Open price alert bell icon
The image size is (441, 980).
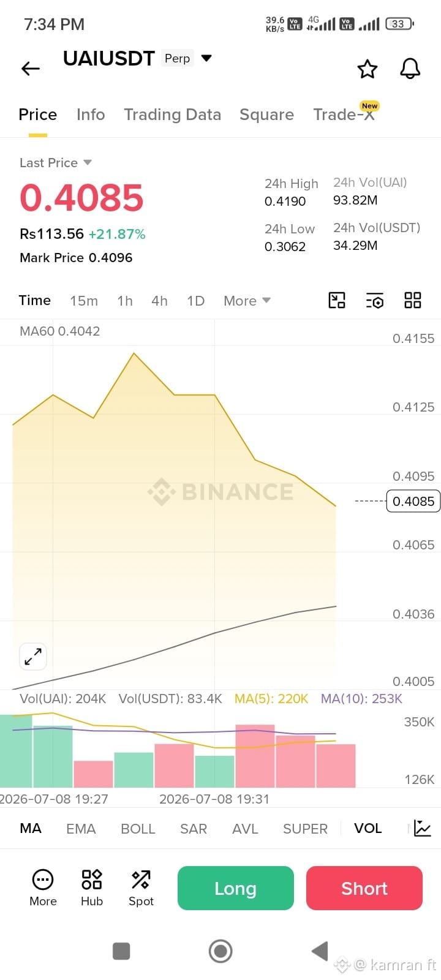(410, 69)
